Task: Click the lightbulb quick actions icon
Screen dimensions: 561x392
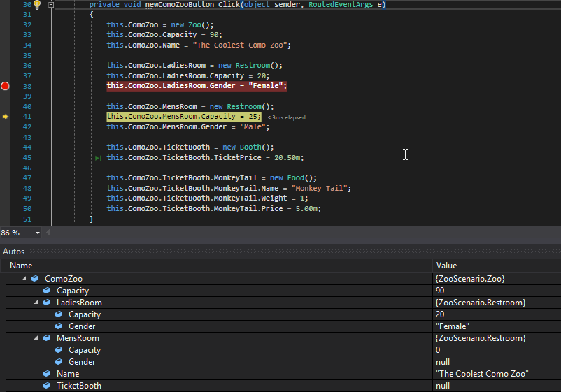Action: point(38,5)
